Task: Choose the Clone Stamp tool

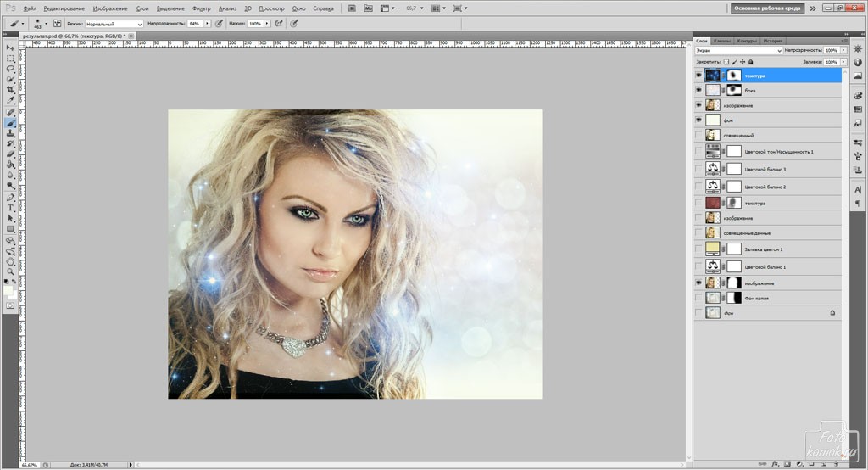Action: coord(11,133)
